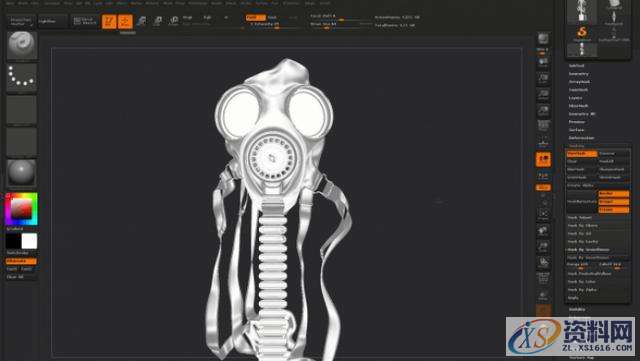Viewport: 640px width, 361px height.
Task: Click the Rotate view icon on right shelf
Action: click(543, 262)
